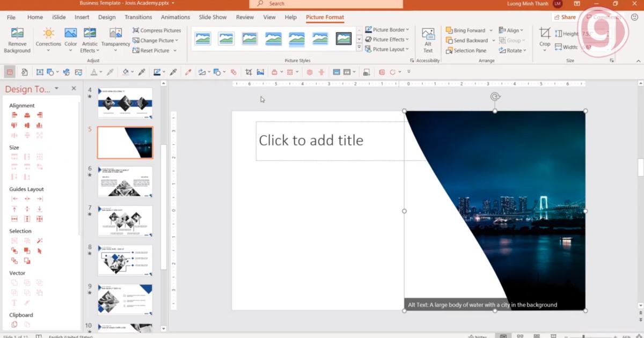Click an Alignment icon in the Design Tools panel

(14, 115)
